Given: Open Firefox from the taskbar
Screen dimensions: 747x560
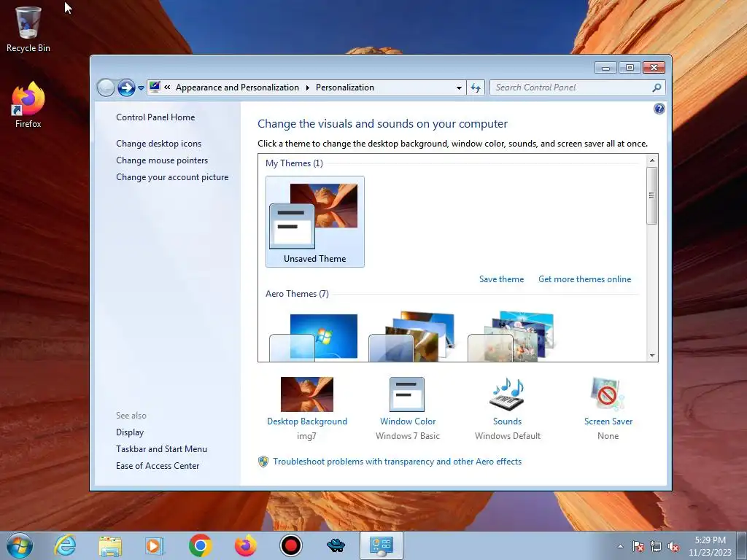Looking at the screenshot, I should [246, 545].
